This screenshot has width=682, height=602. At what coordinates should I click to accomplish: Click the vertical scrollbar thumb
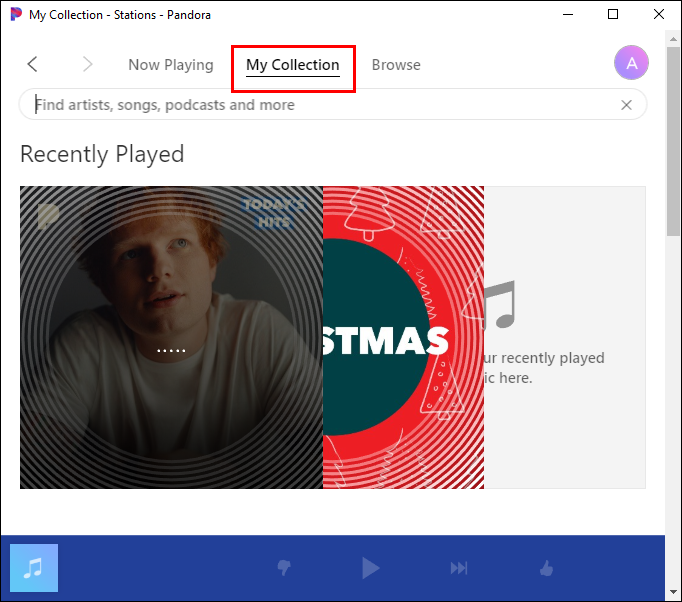coord(673,141)
